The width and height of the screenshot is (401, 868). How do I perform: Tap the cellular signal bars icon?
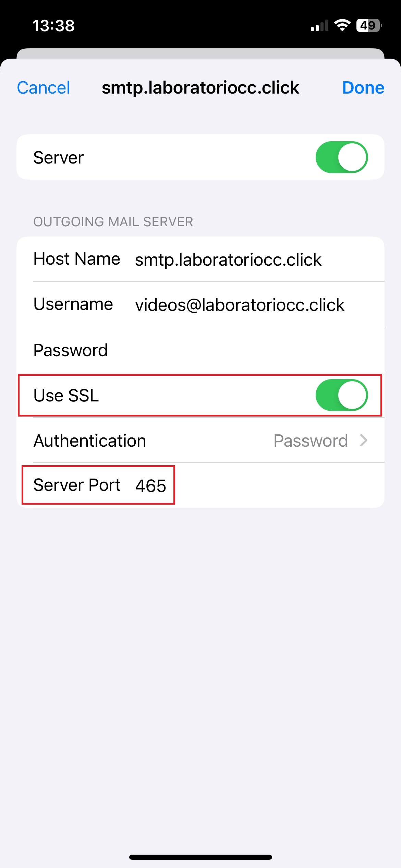point(319,26)
